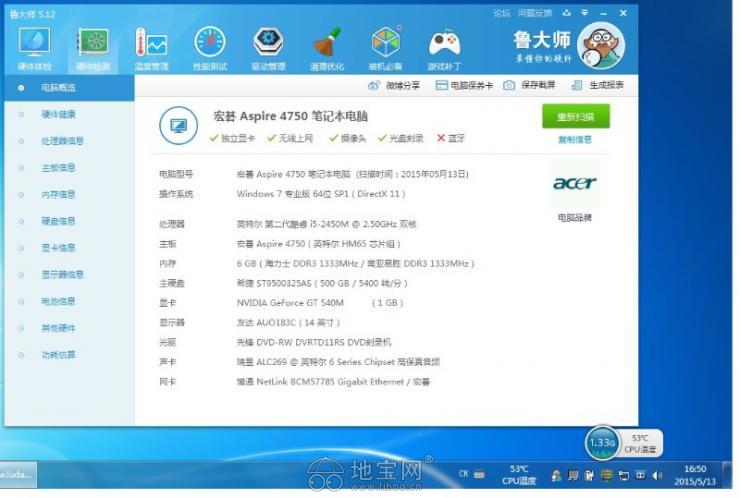Click the 复制信息 link

pyautogui.click(x=575, y=140)
